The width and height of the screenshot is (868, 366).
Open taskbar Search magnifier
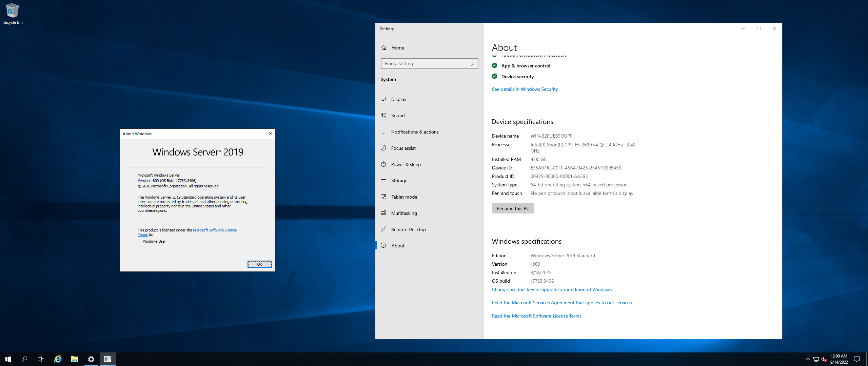pyautogui.click(x=24, y=359)
